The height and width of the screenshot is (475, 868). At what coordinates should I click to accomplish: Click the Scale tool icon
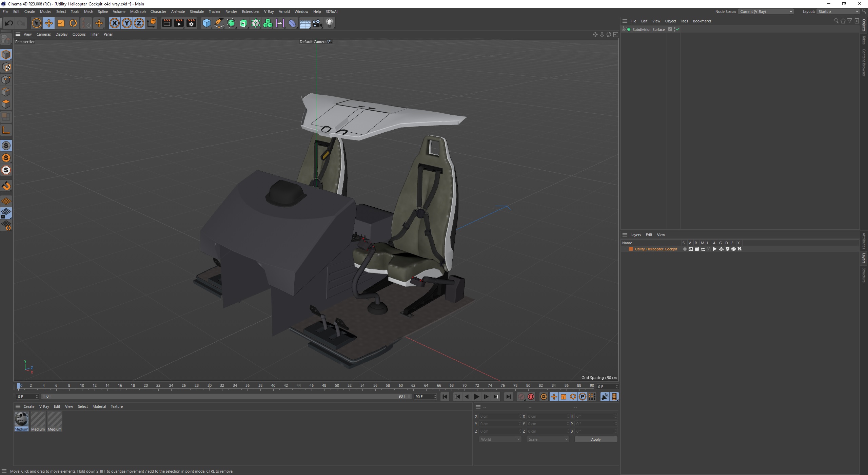pos(61,23)
